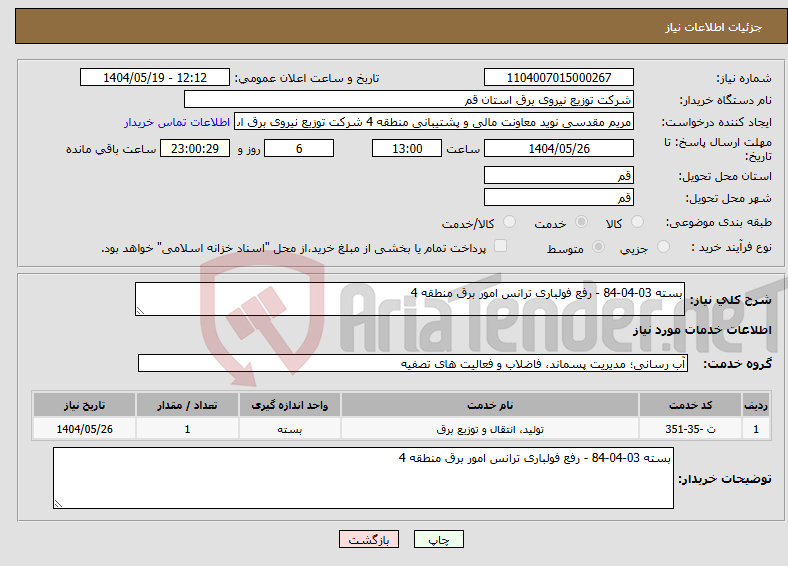The image size is (788, 566).
Task: Click resize handle of شرح کلی نیاز textarea
Action: pyautogui.click(x=140, y=311)
